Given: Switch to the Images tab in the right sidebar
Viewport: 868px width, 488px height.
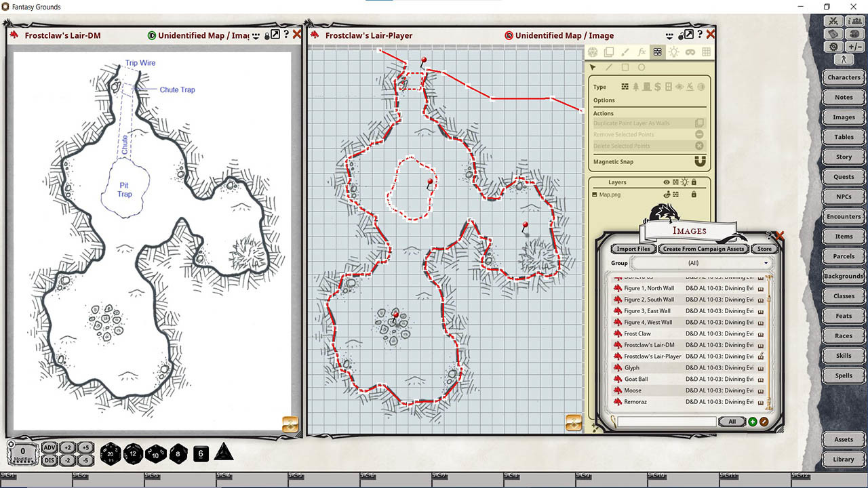Looking at the screenshot, I should (x=843, y=117).
